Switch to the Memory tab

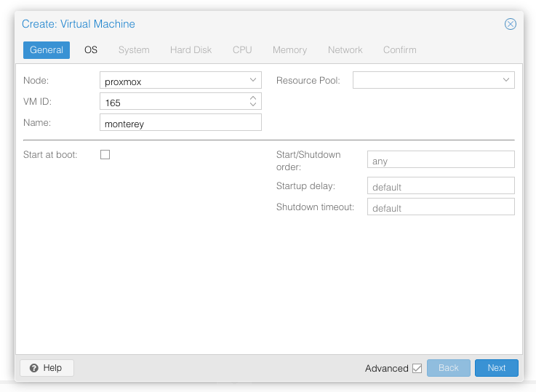pos(290,50)
